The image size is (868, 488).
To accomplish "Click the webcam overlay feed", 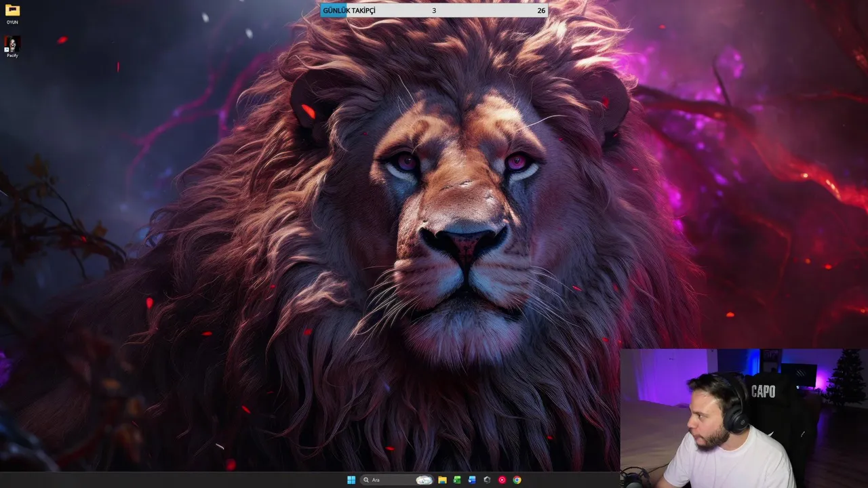I will coord(744,418).
